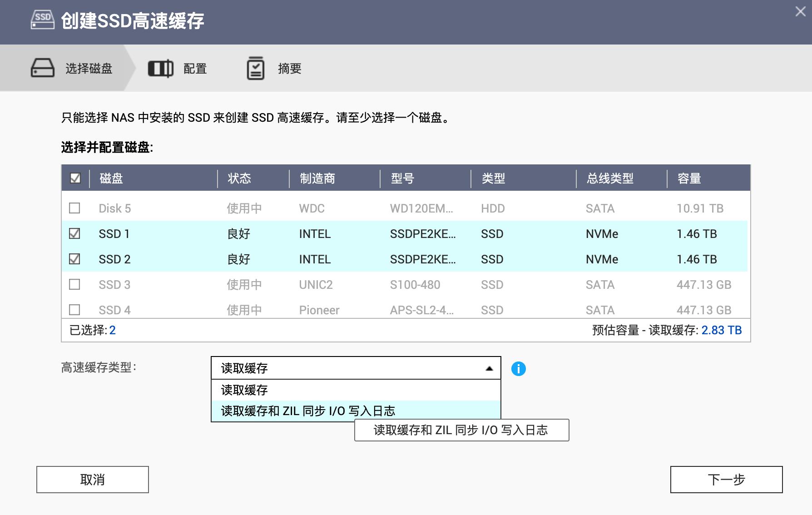
Task: Open the blue info tooltip icon
Action: click(519, 369)
